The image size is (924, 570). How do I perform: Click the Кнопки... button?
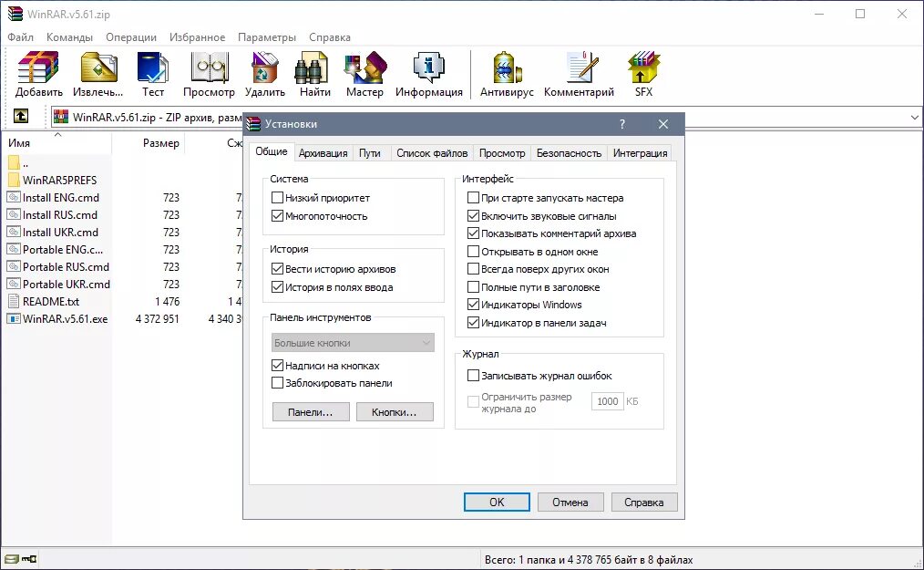tap(395, 412)
